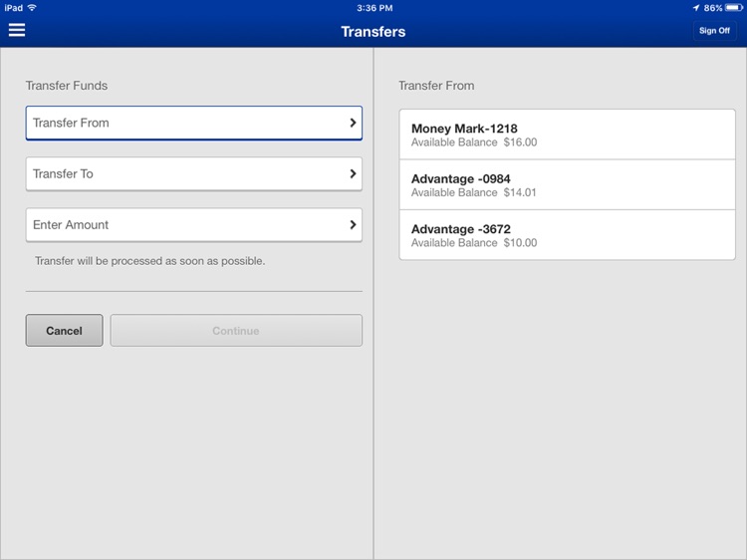The image size is (747, 560).
Task: Select the Advantage -3672 account
Action: click(x=567, y=235)
